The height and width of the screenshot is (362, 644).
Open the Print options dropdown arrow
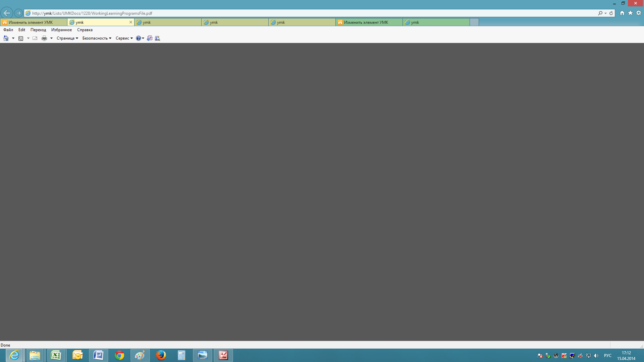tap(51, 38)
